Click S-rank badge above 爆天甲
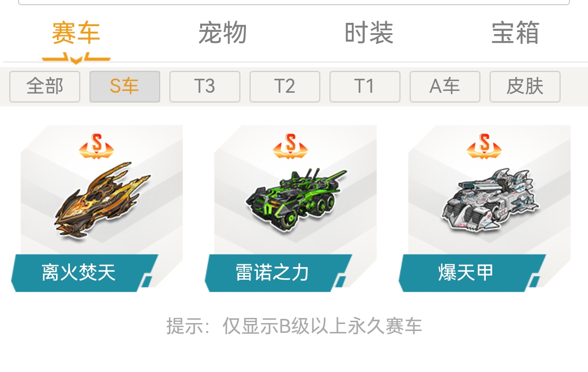The width and height of the screenshot is (588, 372). pos(484,145)
